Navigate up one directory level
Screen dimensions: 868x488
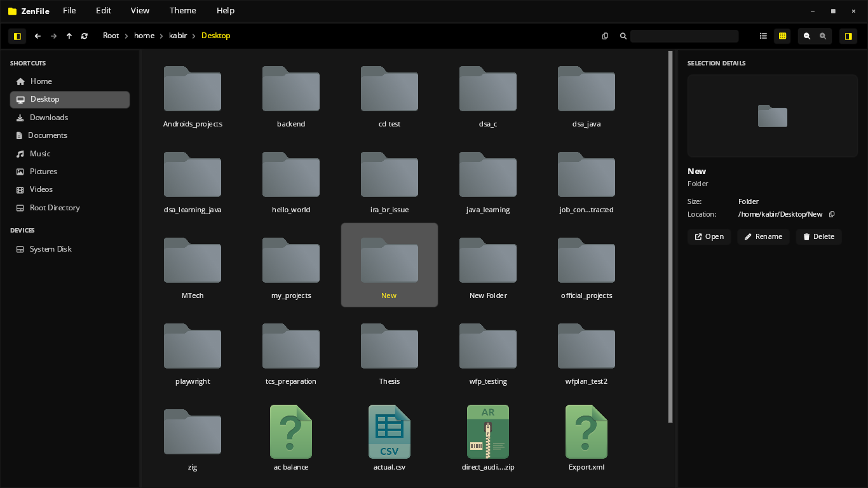click(x=69, y=36)
